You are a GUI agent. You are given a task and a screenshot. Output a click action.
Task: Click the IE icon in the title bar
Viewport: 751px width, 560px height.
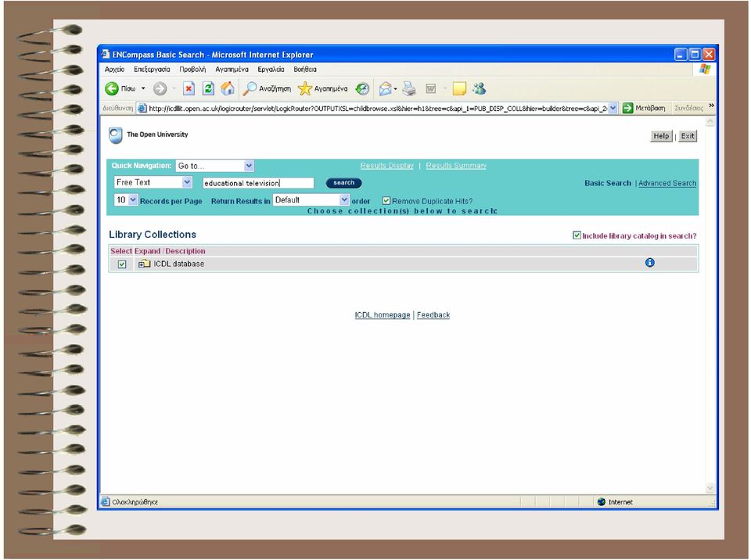[106, 54]
